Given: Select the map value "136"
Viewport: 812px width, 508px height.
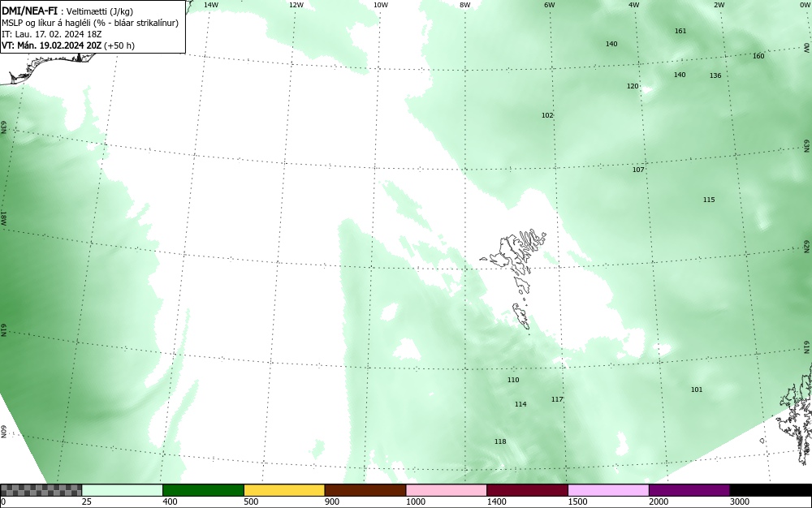Looking at the screenshot, I should click(x=715, y=75).
